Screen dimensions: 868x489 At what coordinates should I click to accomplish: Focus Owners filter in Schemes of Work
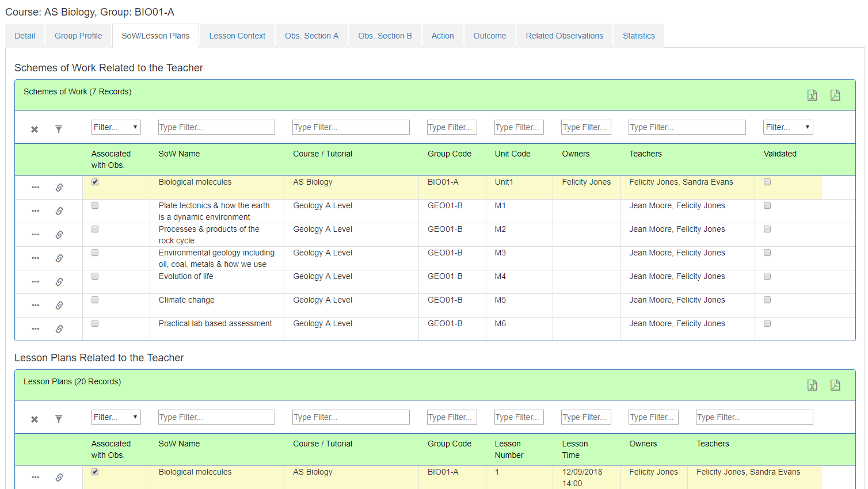[586, 127]
